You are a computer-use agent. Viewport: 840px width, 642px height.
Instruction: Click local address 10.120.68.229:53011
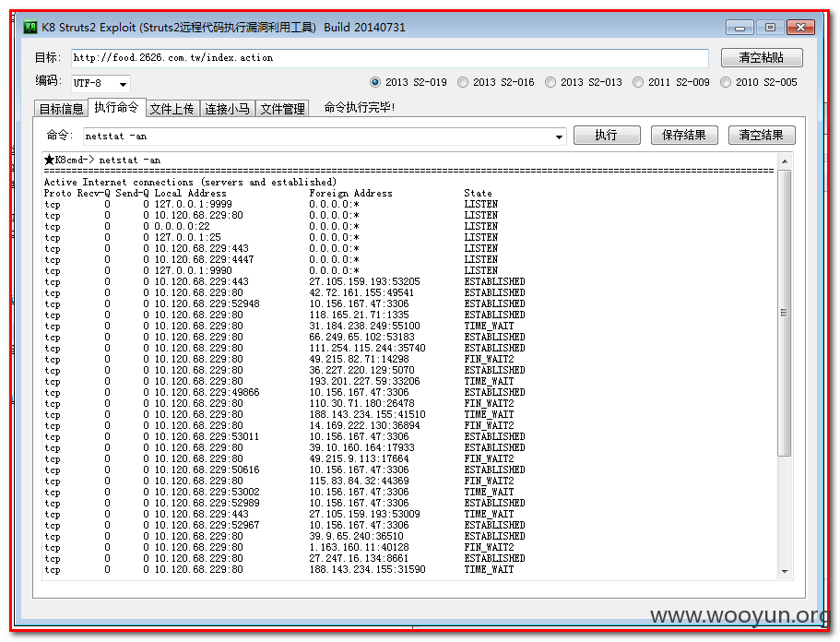click(207, 436)
